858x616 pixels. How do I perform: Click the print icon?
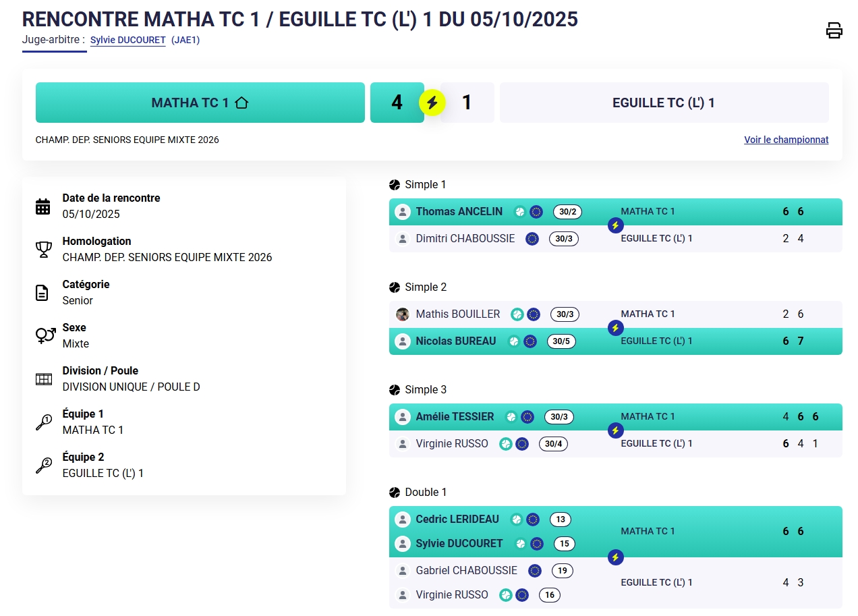click(834, 30)
